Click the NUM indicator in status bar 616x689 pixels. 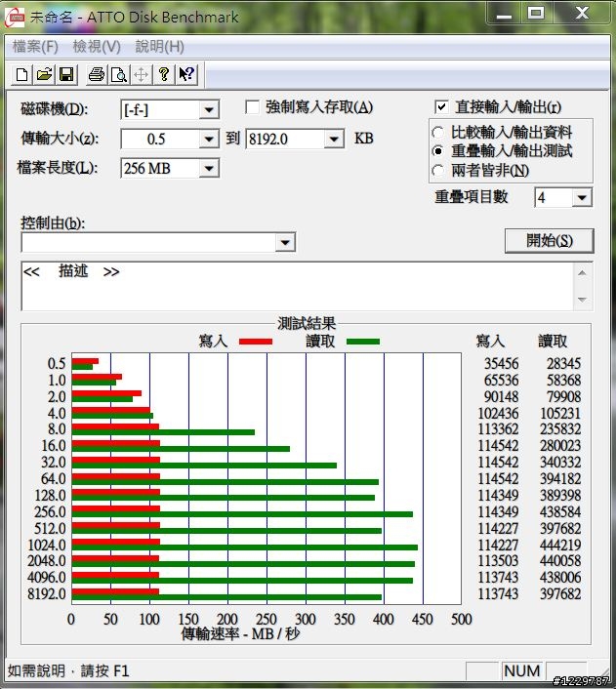tap(521, 671)
